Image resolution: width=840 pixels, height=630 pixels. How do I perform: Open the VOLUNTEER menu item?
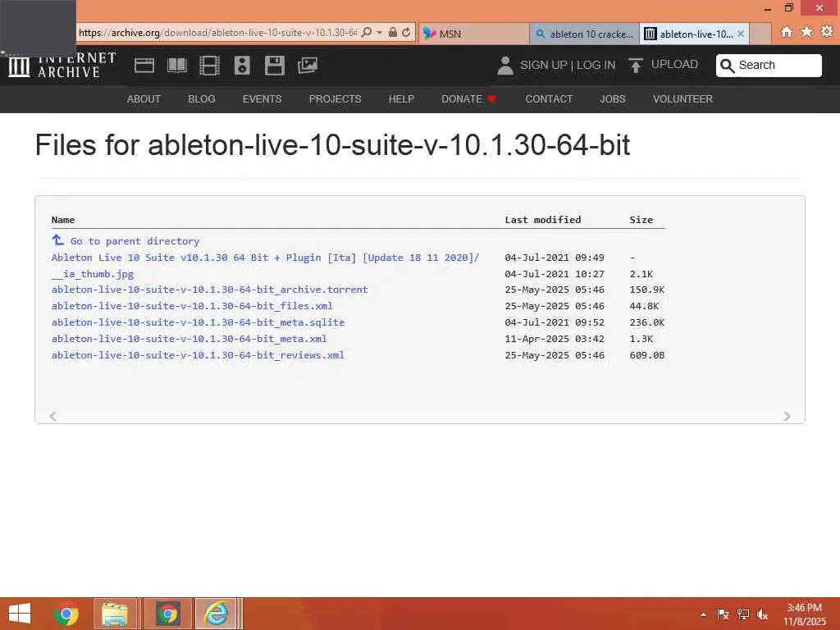pyautogui.click(x=682, y=99)
